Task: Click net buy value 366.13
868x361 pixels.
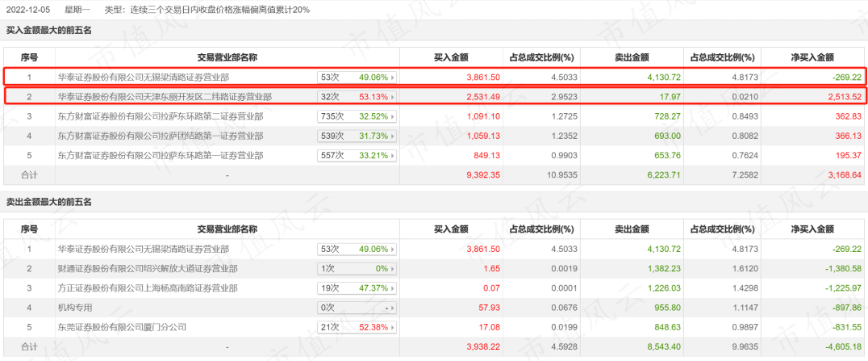Action: pos(849,136)
